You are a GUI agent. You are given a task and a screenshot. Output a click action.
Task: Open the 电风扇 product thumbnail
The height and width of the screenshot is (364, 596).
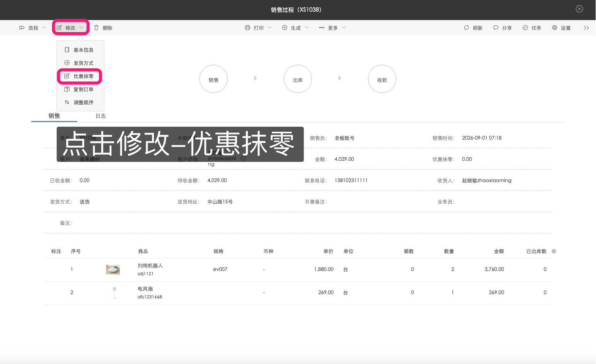tap(114, 293)
